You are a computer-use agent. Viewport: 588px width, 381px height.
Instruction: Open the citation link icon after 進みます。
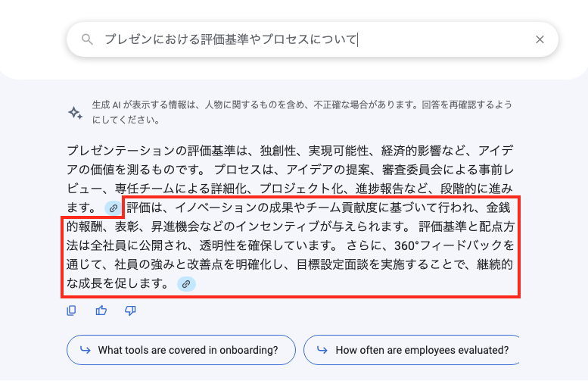point(114,208)
